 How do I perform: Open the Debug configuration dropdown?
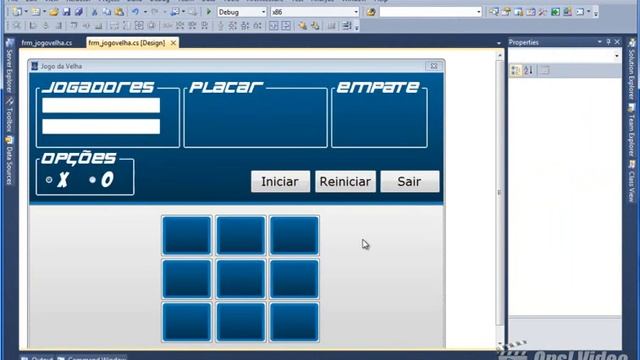tap(263, 12)
